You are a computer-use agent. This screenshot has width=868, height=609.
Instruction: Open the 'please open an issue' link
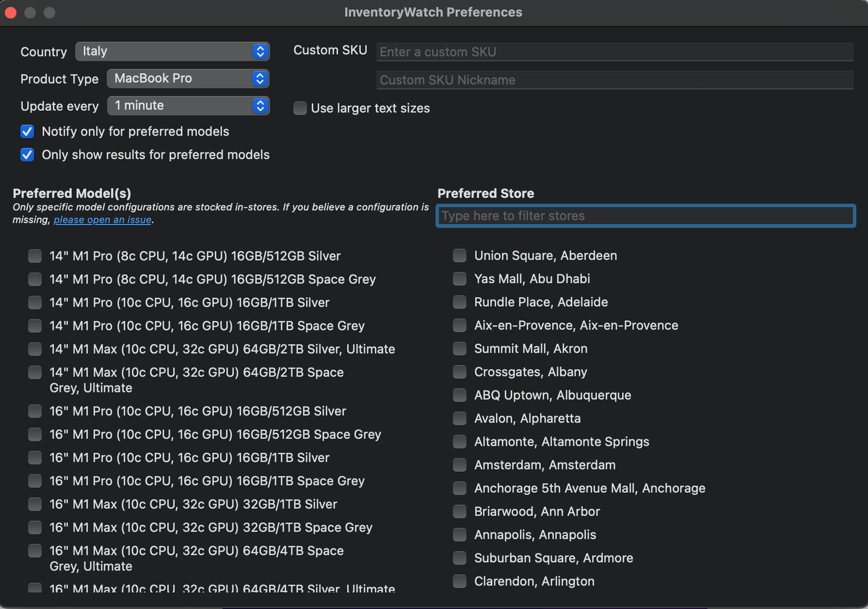pos(103,220)
